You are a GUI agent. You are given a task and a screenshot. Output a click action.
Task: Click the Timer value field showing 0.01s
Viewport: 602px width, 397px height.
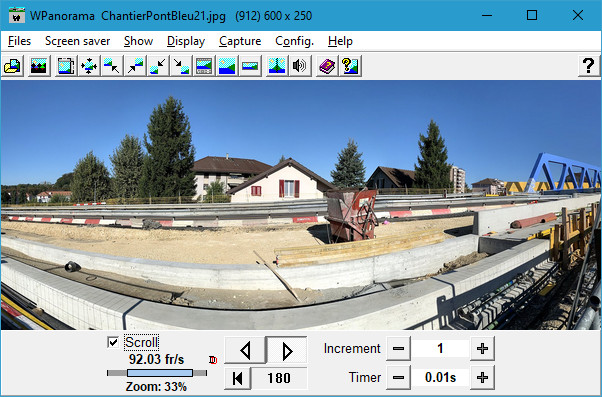[440, 377]
